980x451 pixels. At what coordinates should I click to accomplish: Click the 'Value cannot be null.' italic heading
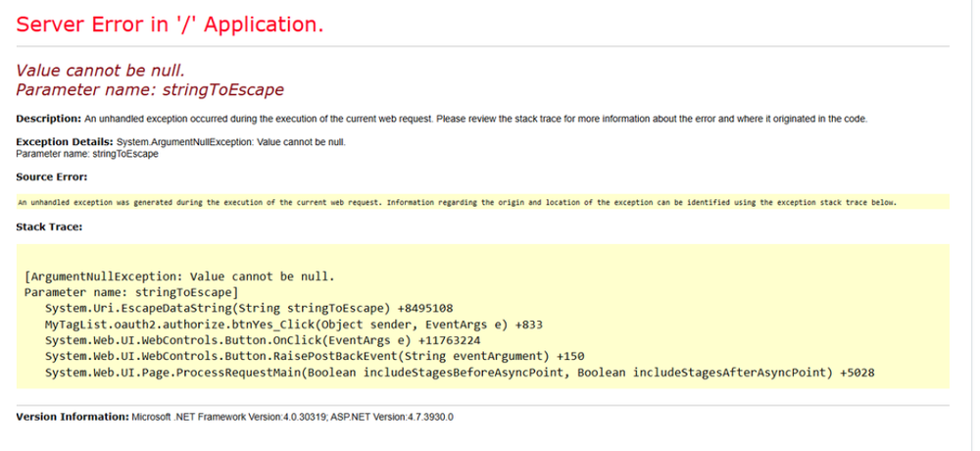(100, 71)
